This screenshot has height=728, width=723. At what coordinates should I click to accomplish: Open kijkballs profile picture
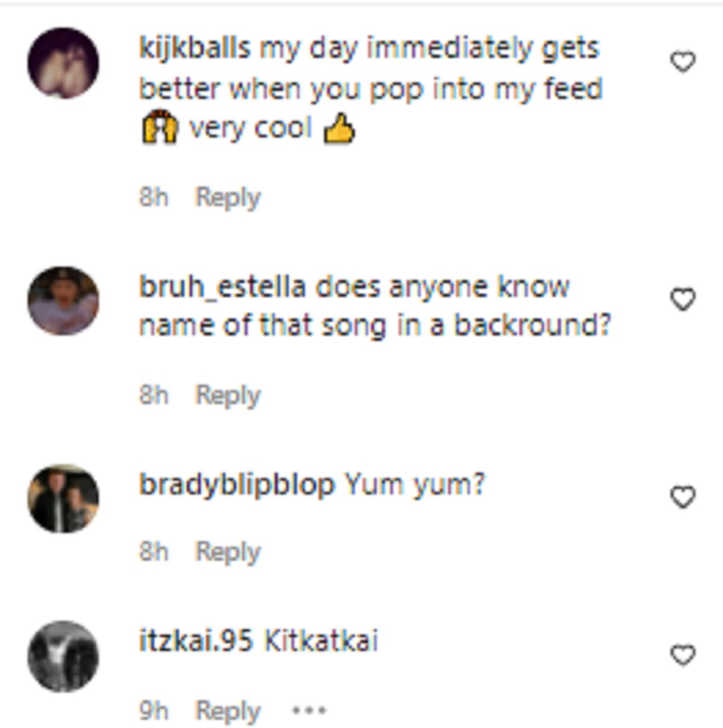[x=63, y=63]
